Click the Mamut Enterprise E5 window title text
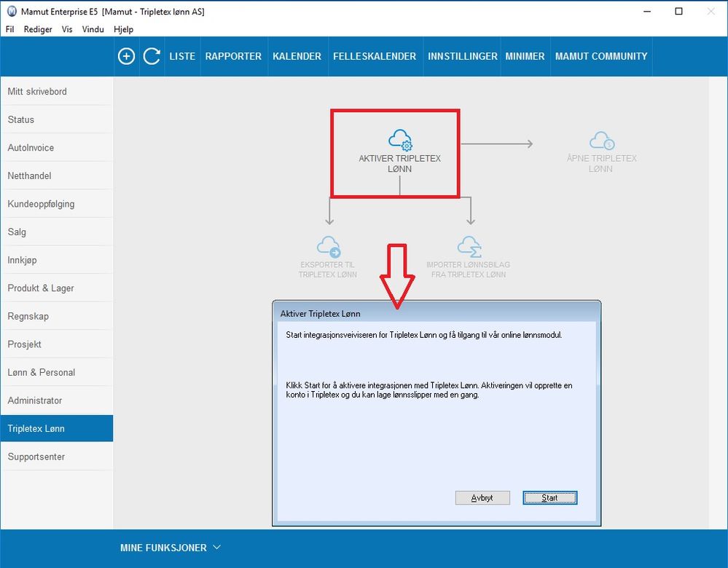This screenshot has width=728, height=568. (113, 12)
